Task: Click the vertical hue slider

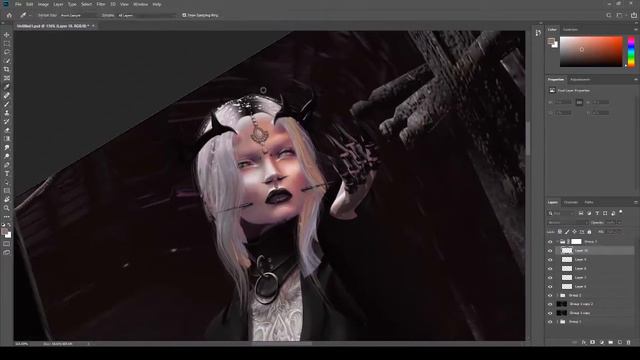Action: pyautogui.click(x=631, y=51)
